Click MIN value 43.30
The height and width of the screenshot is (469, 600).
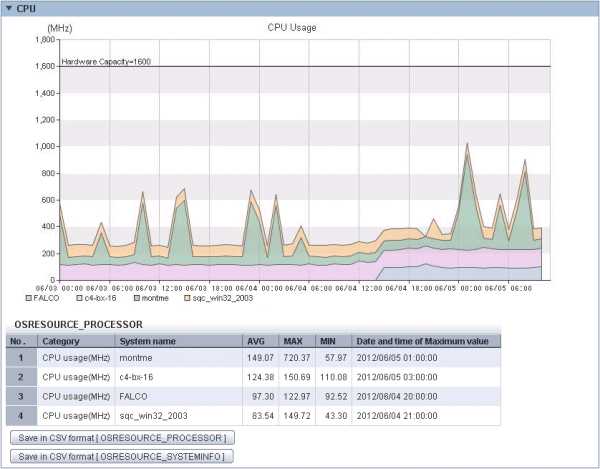(x=336, y=416)
